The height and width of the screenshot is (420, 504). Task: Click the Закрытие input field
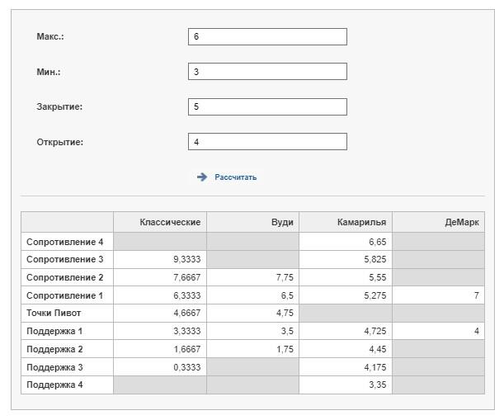[x=267, y=106]
